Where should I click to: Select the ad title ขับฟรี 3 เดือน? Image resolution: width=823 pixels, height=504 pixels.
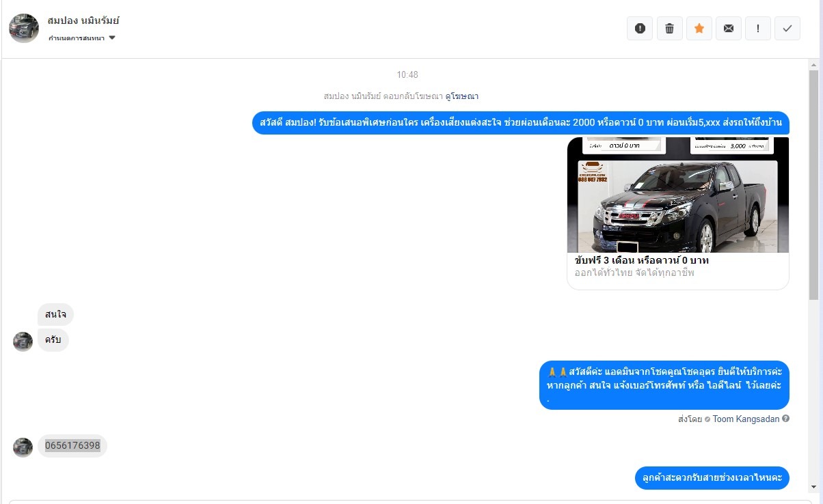tap(604, 261)
